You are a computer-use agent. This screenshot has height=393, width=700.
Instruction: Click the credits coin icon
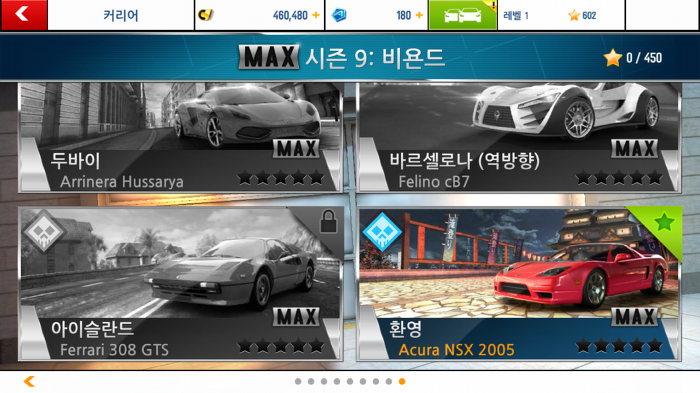point(205,15)
